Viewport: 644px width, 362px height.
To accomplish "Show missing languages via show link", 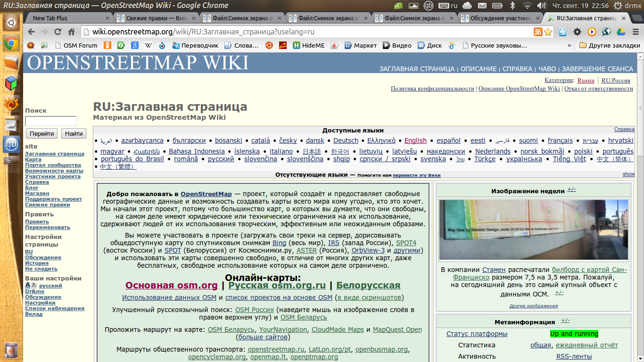I will pos(628,174).
